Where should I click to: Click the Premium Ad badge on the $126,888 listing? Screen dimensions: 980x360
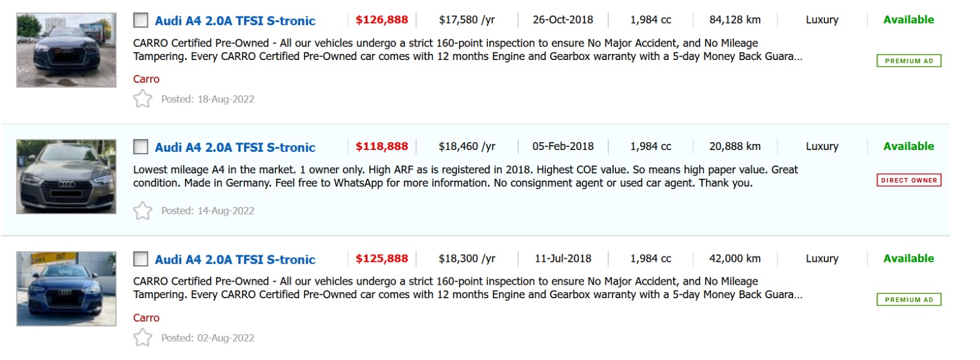coord(909,61)
